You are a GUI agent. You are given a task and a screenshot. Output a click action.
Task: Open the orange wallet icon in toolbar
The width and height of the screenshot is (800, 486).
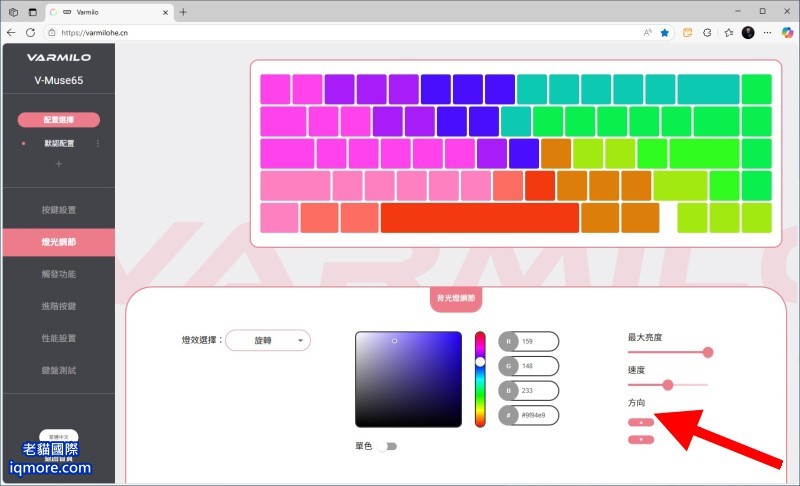pyautogui.click(x=687, y=33)
